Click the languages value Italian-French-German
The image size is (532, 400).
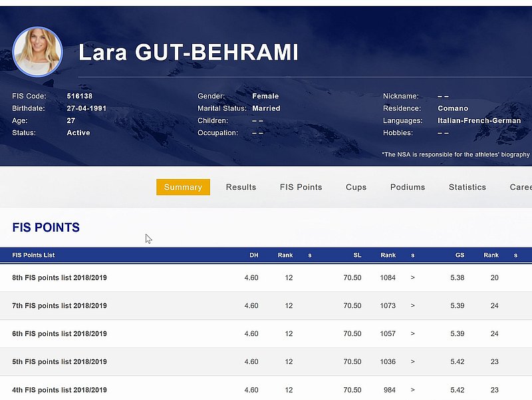click(479, 120)
